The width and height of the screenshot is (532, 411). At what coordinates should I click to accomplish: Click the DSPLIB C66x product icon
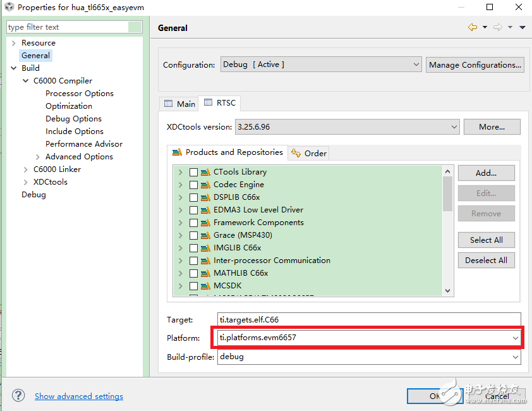click(x=205, y=197)
